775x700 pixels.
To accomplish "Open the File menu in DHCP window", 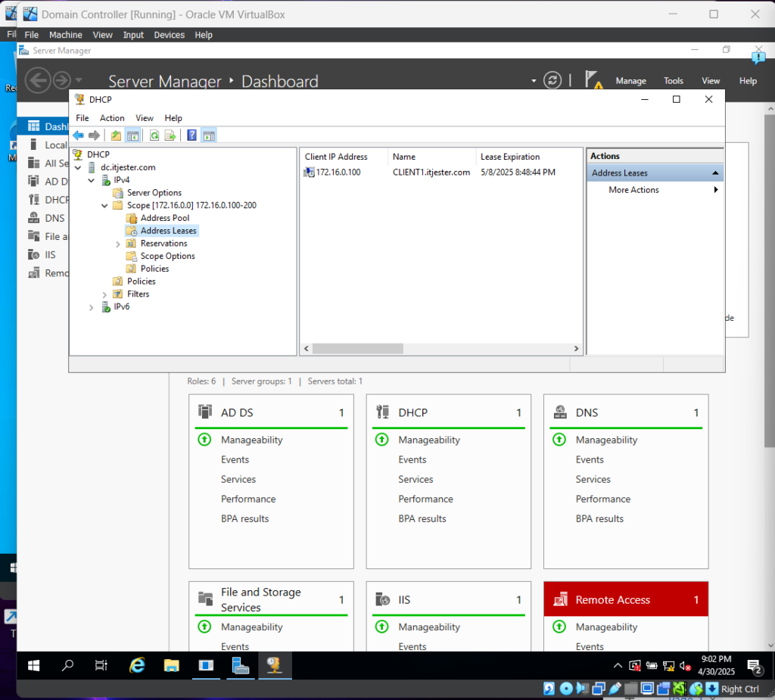I will 82,118.
